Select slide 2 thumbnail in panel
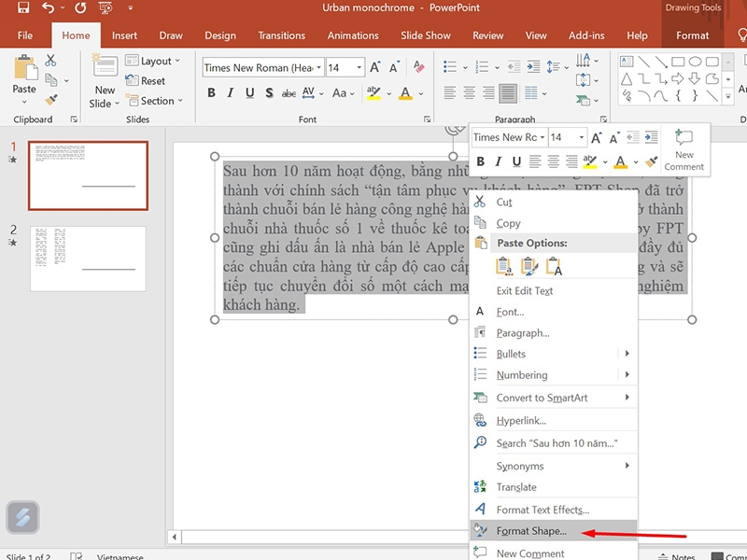This screenshot has height=560, width=747. (x=88, y=259)
